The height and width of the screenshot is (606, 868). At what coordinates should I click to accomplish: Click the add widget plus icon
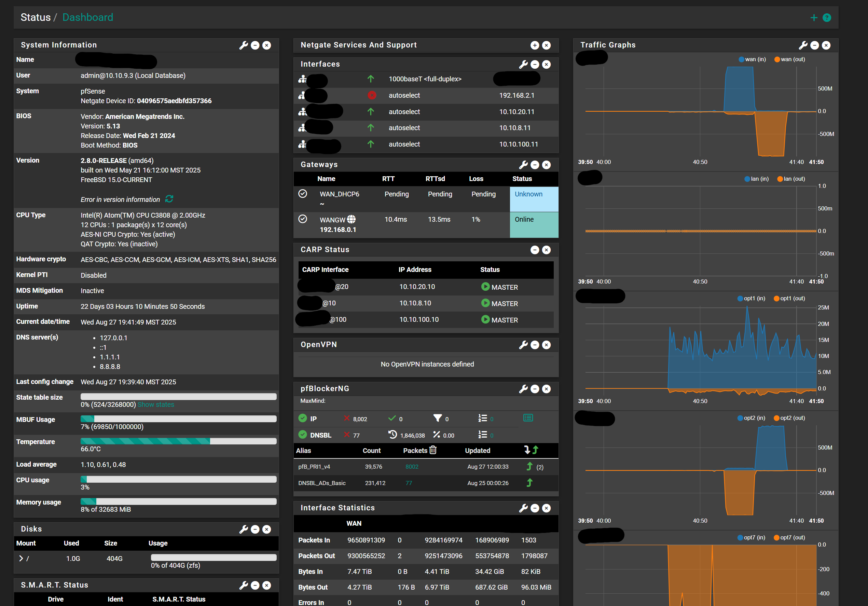pyautogui.click(x=814, y=18)
